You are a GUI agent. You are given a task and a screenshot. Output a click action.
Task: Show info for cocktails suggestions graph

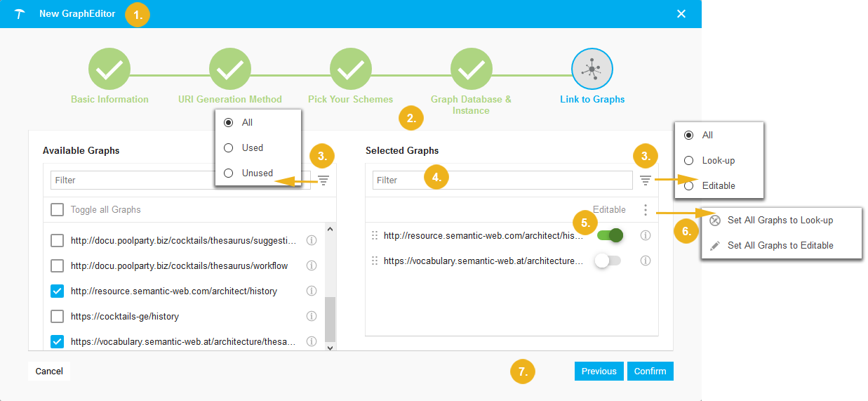pyautogui.click(x=312, y=241)
